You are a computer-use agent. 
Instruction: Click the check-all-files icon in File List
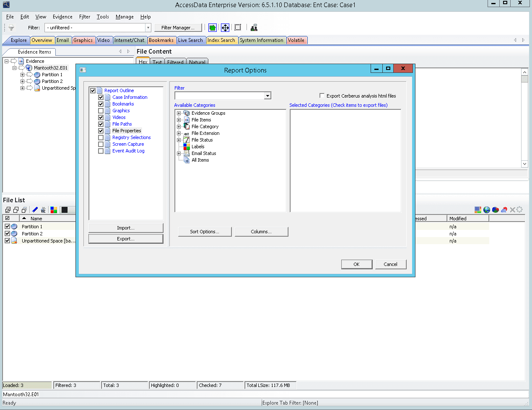(x=8, y=210)
